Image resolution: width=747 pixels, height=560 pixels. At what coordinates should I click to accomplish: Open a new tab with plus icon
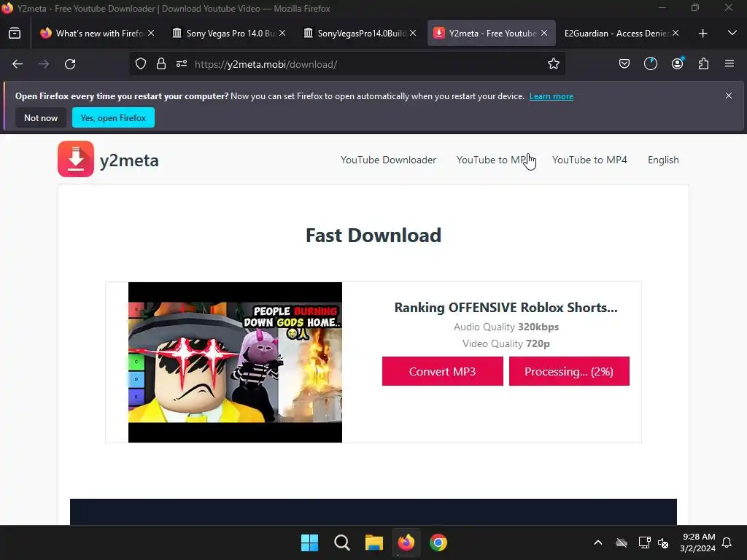point(703,34)
